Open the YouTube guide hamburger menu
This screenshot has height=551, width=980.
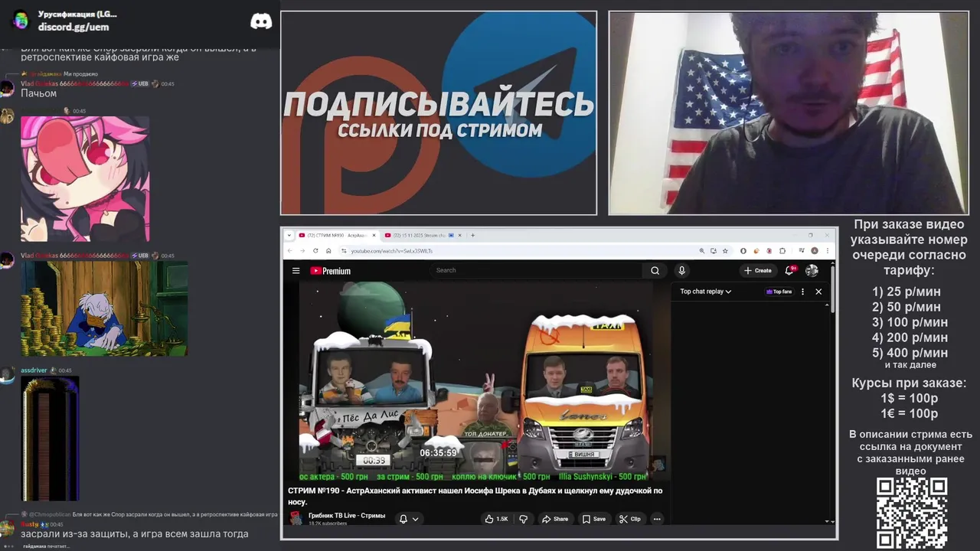click(296, 270)
